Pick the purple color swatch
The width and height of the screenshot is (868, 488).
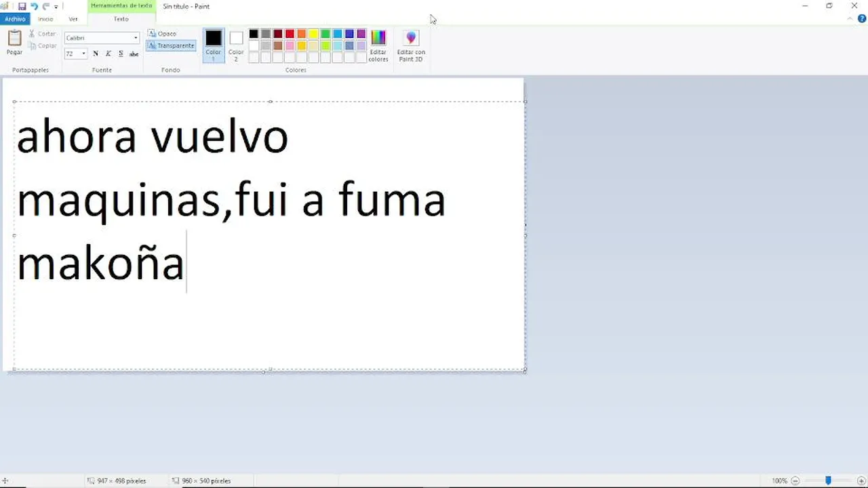pos(361,34)
